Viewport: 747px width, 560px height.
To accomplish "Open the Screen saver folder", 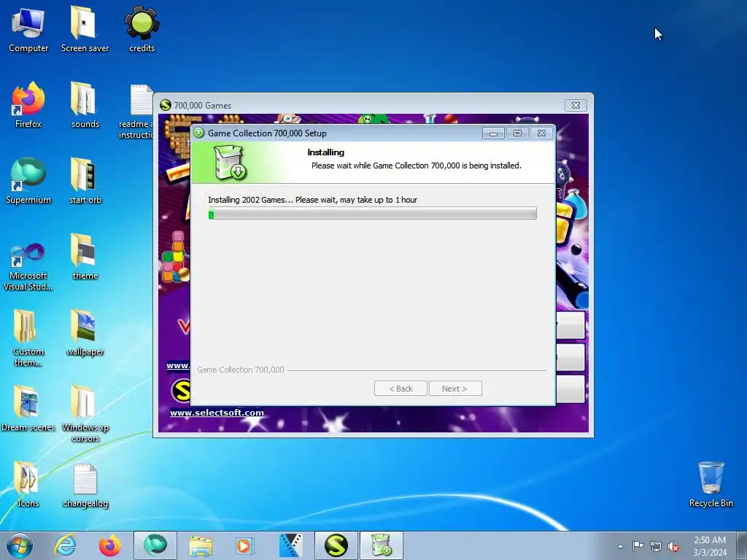I will [x=85, y=29].
